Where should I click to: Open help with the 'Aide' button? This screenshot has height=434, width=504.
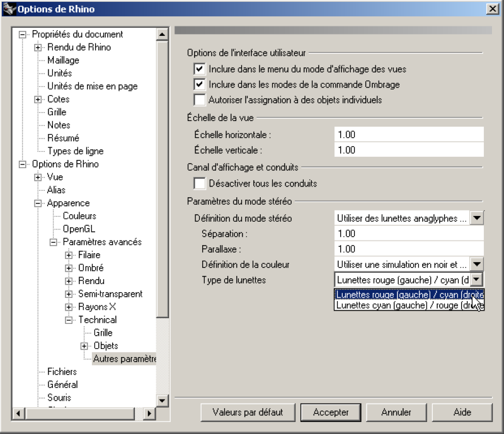462,412
